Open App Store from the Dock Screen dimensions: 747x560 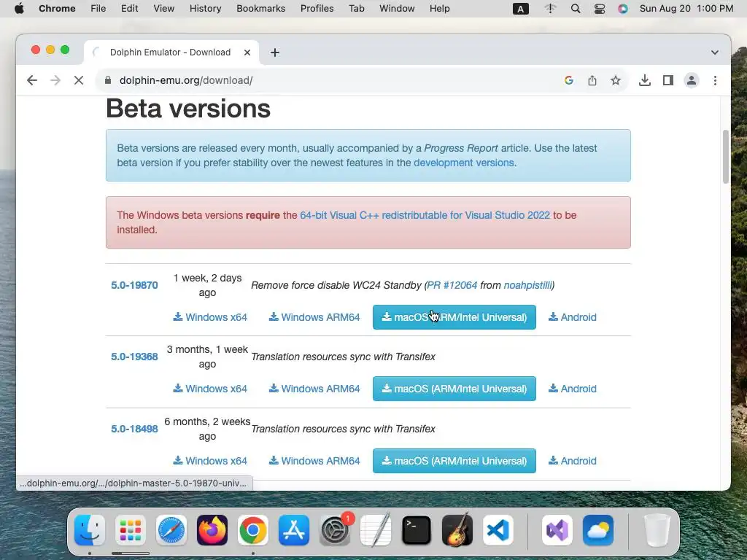[294, 530]
